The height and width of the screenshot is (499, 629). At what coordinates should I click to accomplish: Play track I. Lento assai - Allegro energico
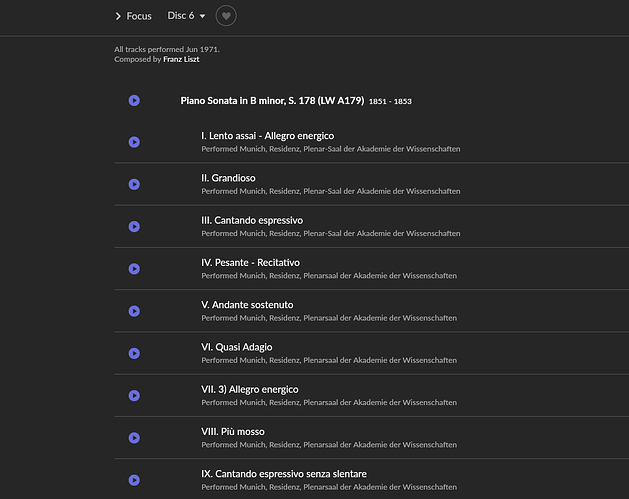[x=134, y=142]
